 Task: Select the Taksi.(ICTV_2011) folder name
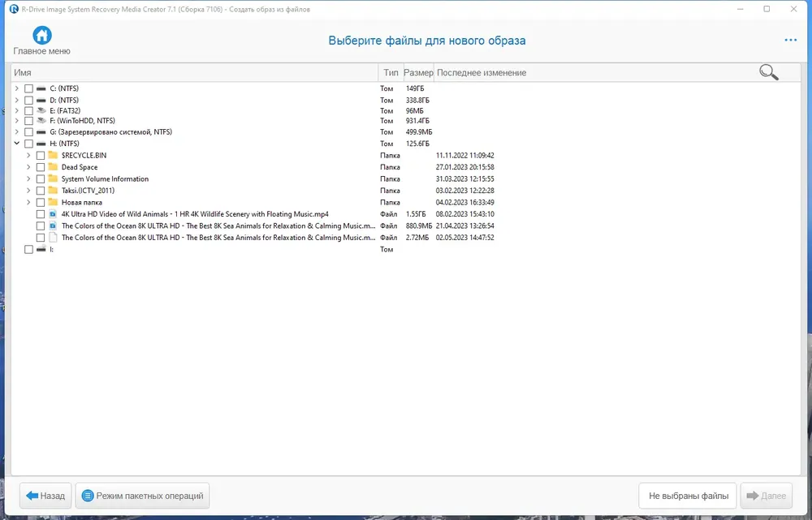click(88, 191)
